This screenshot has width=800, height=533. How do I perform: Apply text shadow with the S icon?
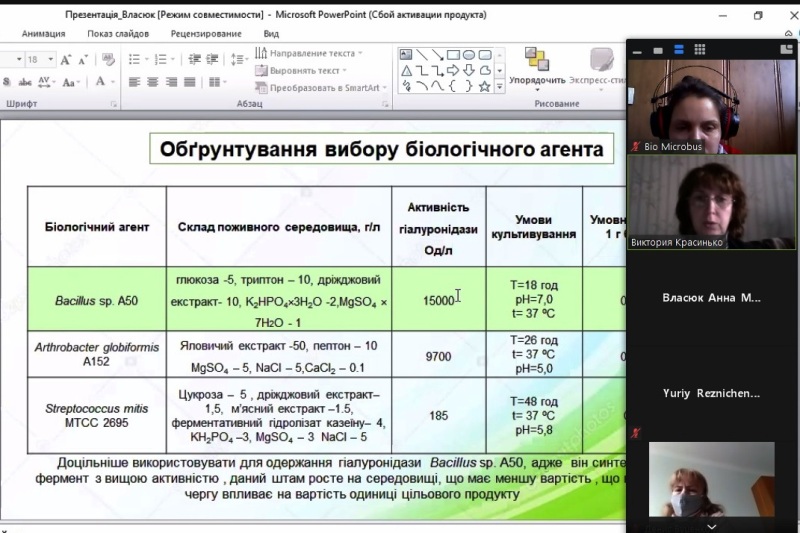[7, 82]
